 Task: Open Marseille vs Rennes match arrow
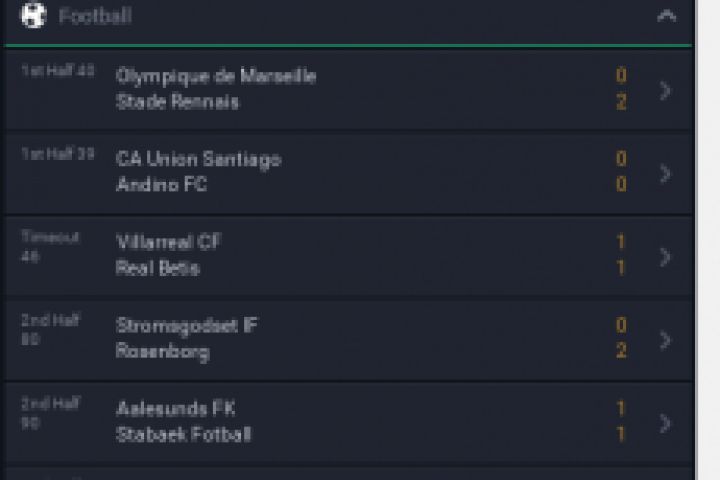coord(666,90)
